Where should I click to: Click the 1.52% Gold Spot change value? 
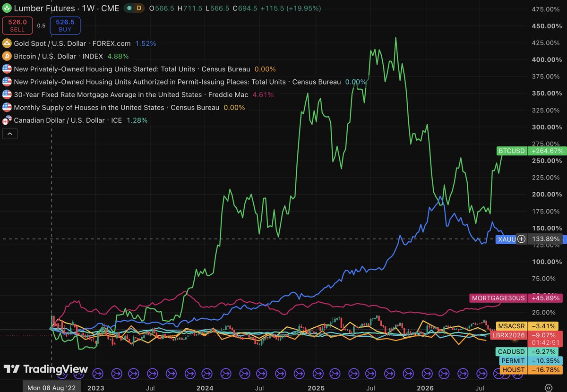pos(146,43)
